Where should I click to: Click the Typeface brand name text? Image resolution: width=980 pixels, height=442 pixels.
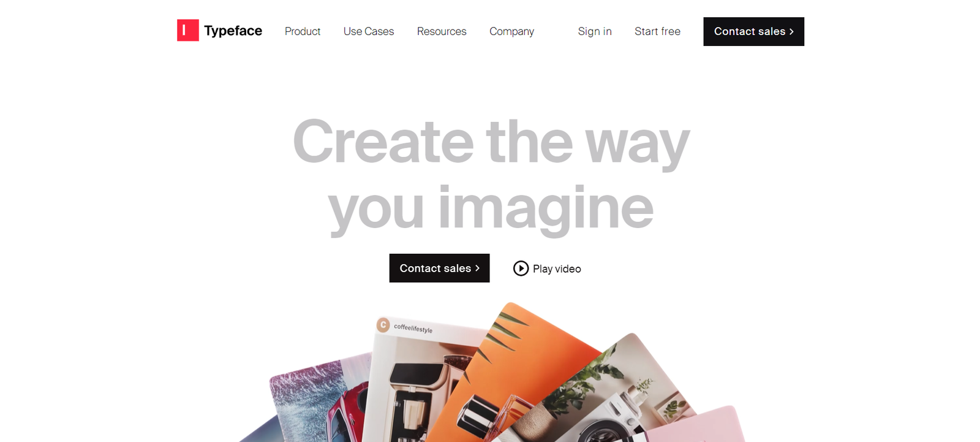[233, 31]
